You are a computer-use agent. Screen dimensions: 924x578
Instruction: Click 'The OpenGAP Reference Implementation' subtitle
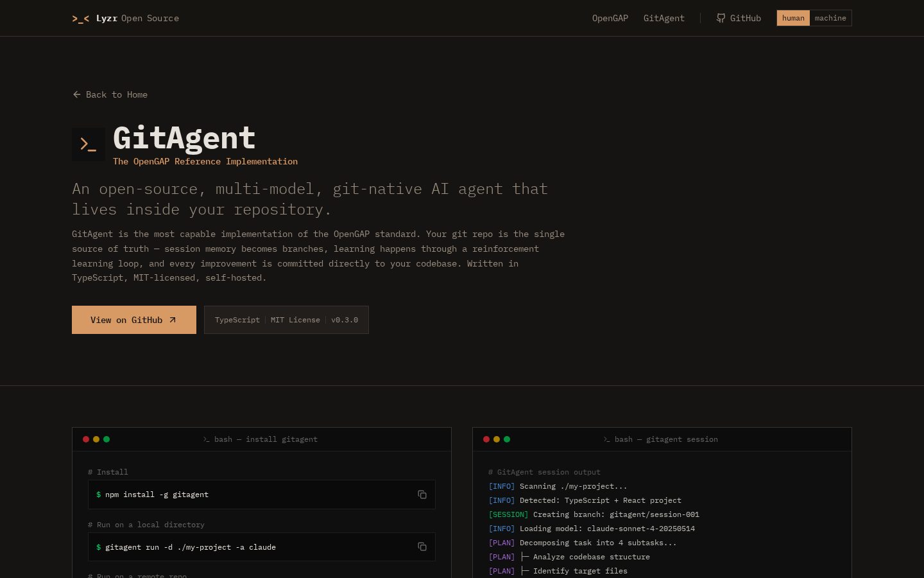coord(205,161)
